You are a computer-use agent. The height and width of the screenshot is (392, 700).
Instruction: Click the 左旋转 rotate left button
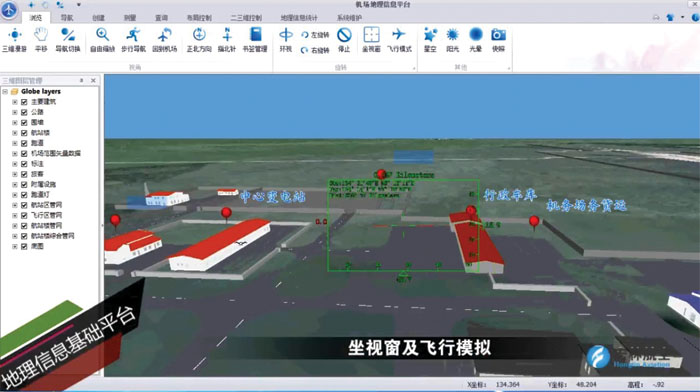[x=315, y=34]
